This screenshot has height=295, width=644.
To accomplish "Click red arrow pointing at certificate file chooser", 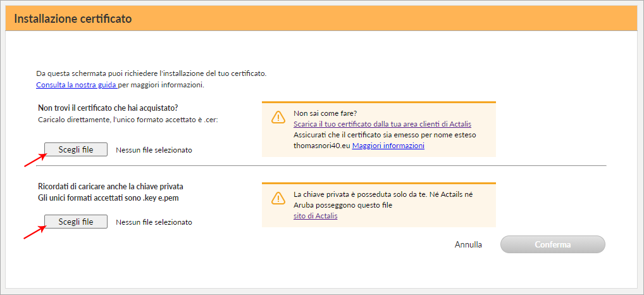I will coord(35,160).
